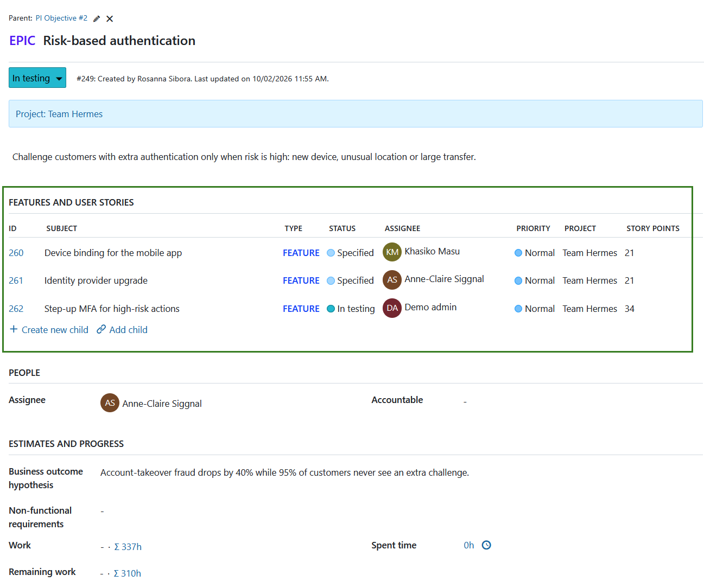This screenshot has width=704, height=588.
Task: Click the Accountable field dash value
Action: click(x=465, y=402)
